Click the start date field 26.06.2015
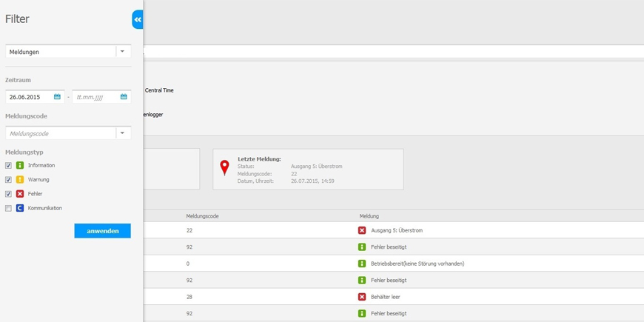The width and height of the screenshot is (644, 322). click(35, 97)
